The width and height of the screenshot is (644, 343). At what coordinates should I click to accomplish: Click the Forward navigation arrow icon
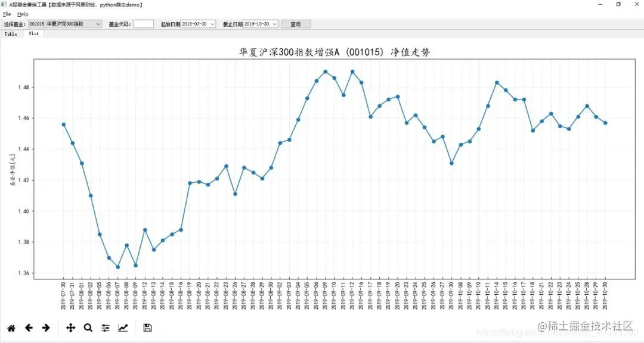[45, 328]
